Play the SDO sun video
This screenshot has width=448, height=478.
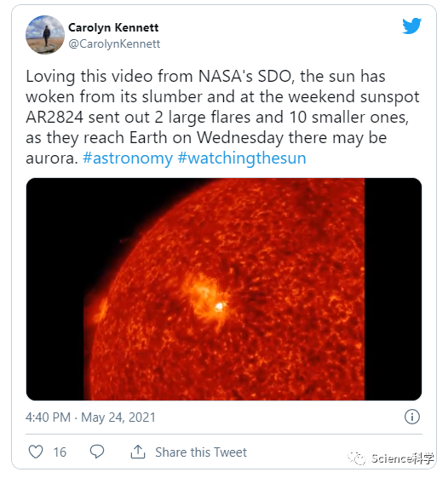point(224,289)
